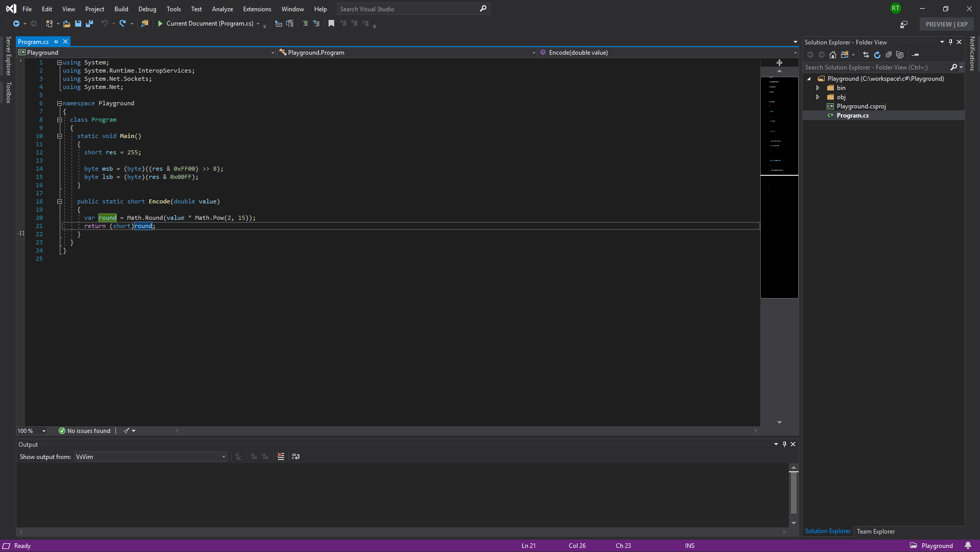Viewport: 980px width, 552px height.
Task: Pin the Output panel
Action: (x=784, y=444)
